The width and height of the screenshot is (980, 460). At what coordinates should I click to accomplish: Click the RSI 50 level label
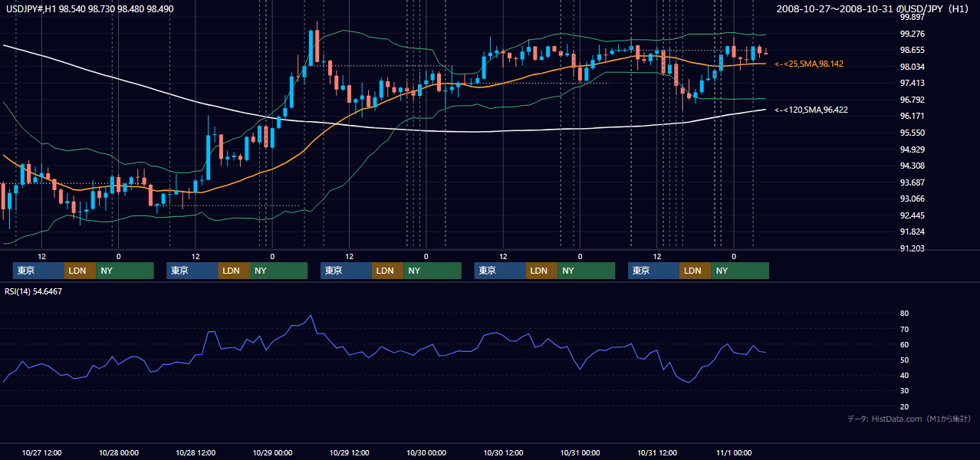[x=904, y=360]
